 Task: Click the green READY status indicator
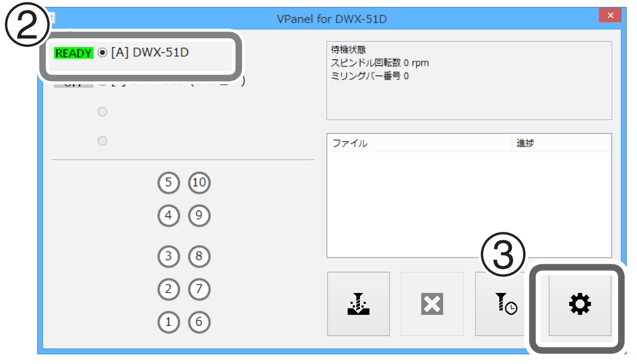[73, 53]
